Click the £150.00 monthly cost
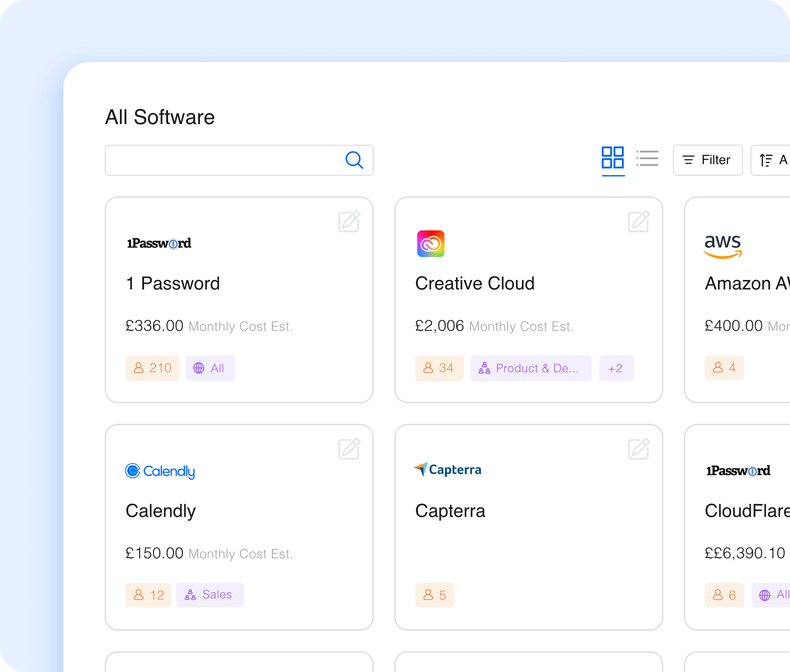 [x=154, y=553]
